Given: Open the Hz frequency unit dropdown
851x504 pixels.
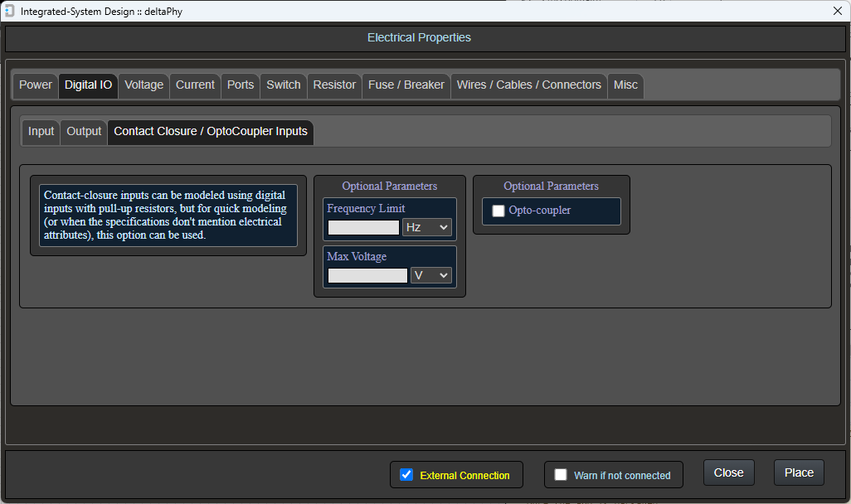Looking at the screenshot, I should pyautogui.click(x=426, y=227).
